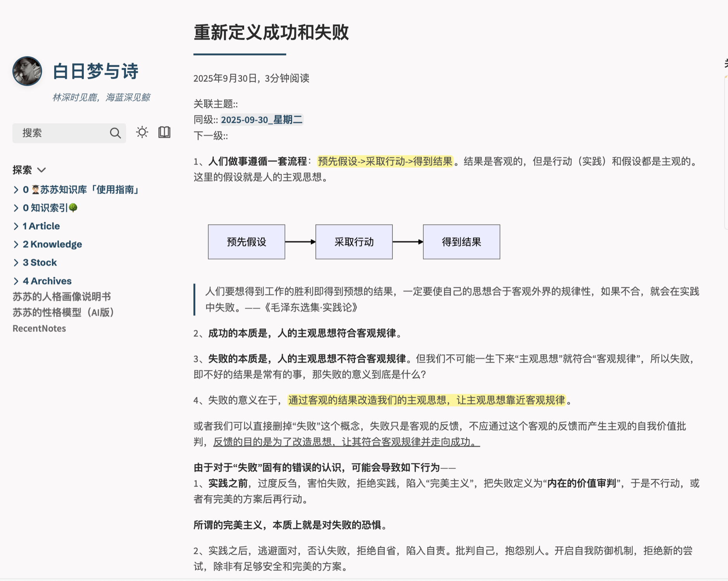Click the search magnifier icon
This screenshot has height=581, width=728.
coord(115,133)
